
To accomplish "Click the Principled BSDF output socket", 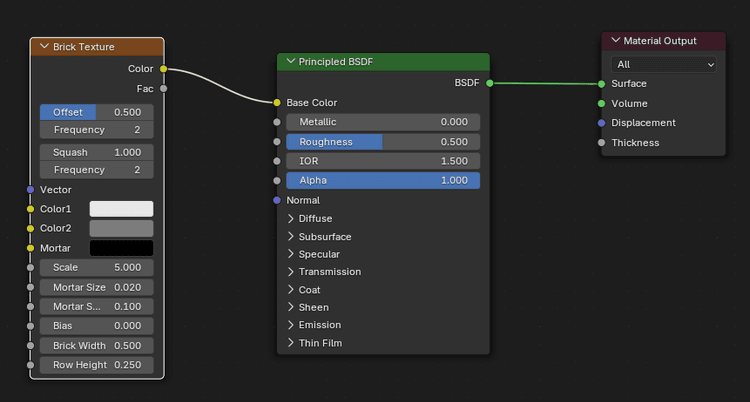I will pyautogui.click(x=490, y=83).
